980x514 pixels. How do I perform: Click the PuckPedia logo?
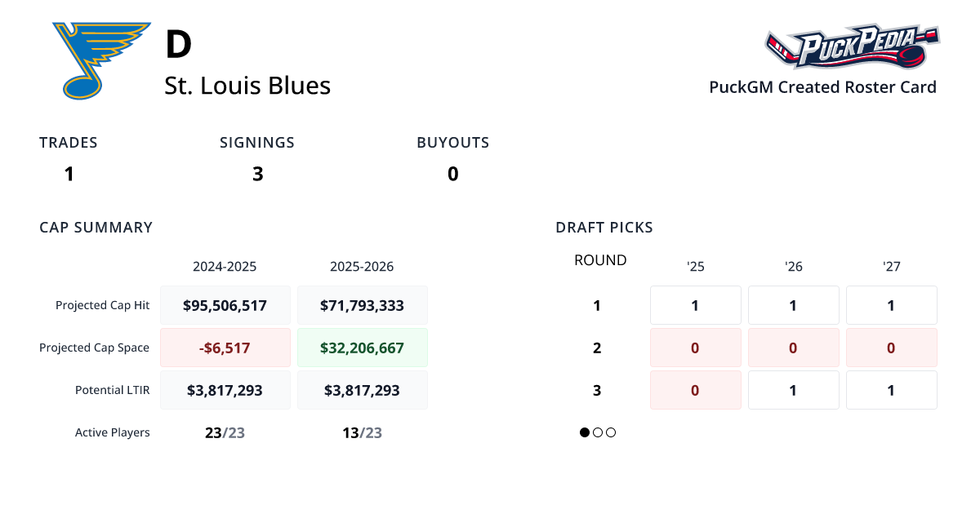click(x=852, y=47)
